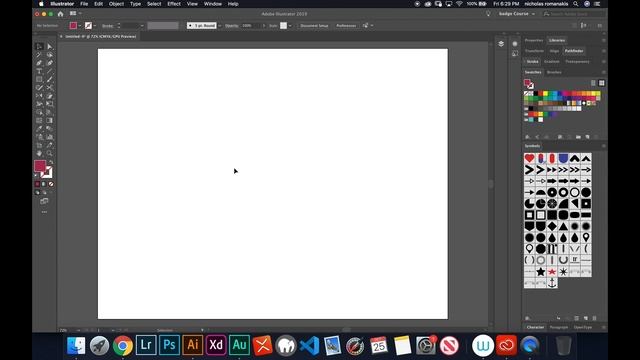This screenshot has width=640, height=360.
Task: Switch to the Pathfinder tab
Action: (x=574, y=51)
